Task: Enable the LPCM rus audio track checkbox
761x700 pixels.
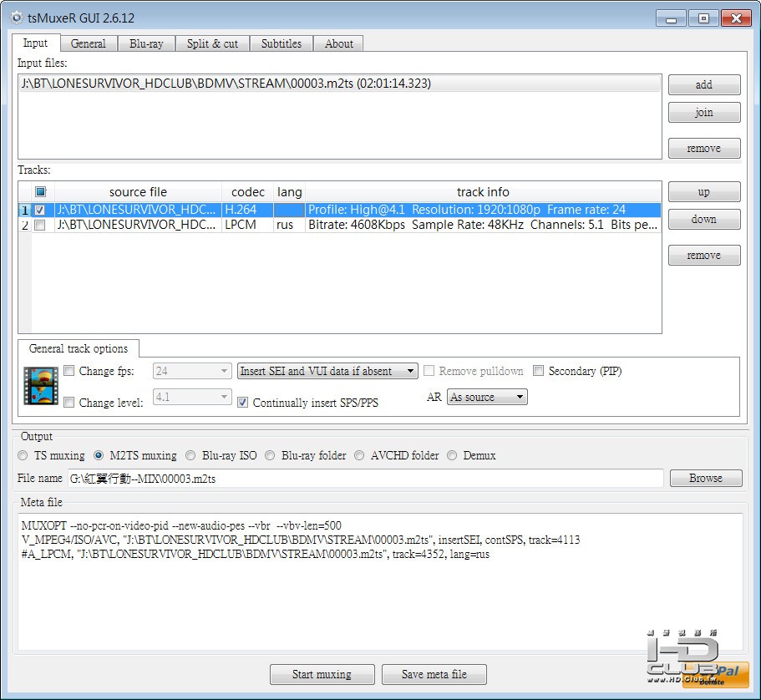Action: tap(40, 225)
